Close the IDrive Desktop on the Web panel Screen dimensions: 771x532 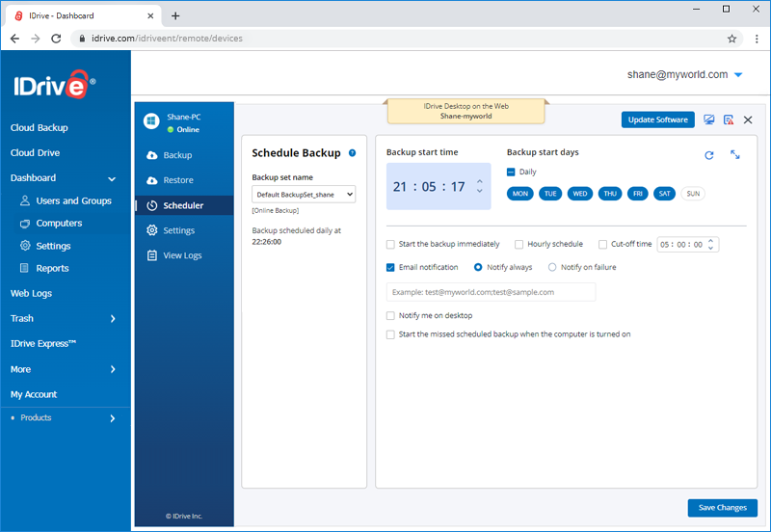(x=748, y=120)
